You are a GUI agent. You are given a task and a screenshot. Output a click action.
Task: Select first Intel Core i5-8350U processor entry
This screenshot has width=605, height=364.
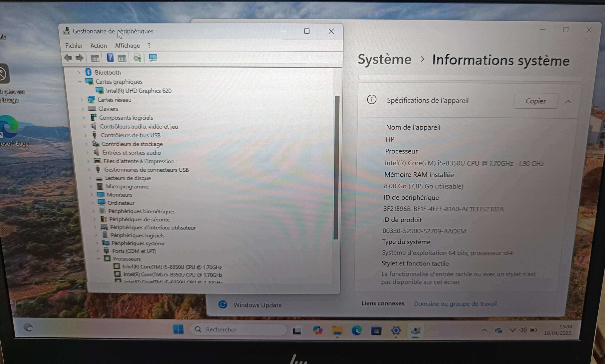coord(172,267)
